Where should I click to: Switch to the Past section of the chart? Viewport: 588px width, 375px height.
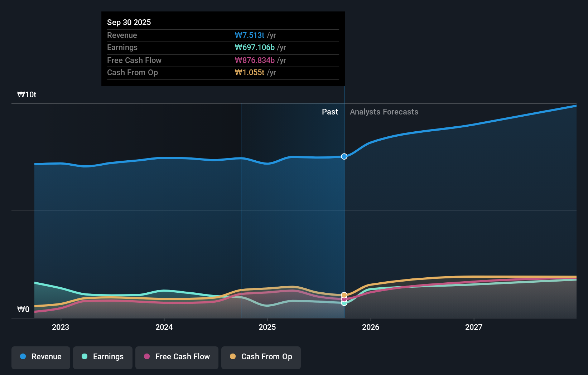point(330,112)
